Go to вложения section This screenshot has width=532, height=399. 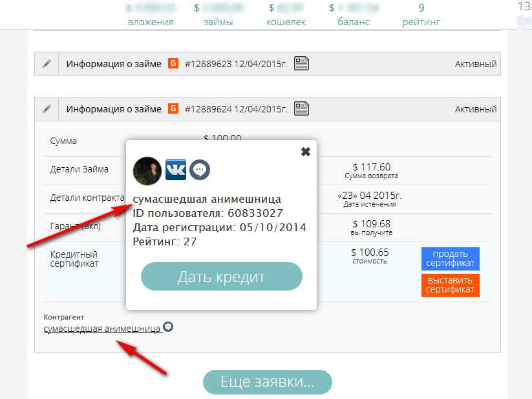pyautogui.click(x=150, y=21)
